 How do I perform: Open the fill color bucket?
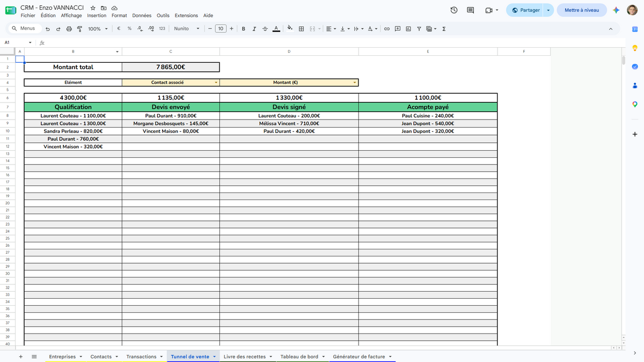click(x=290, y=28)
